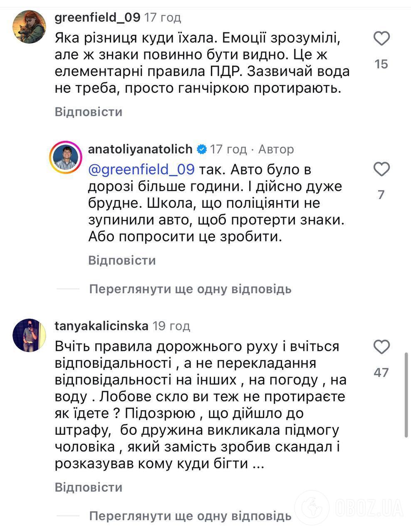Tap the heart icon on tanyakalicinska's comment
Image resolution: width=411 pixels, height=532 pixels.
381,347
